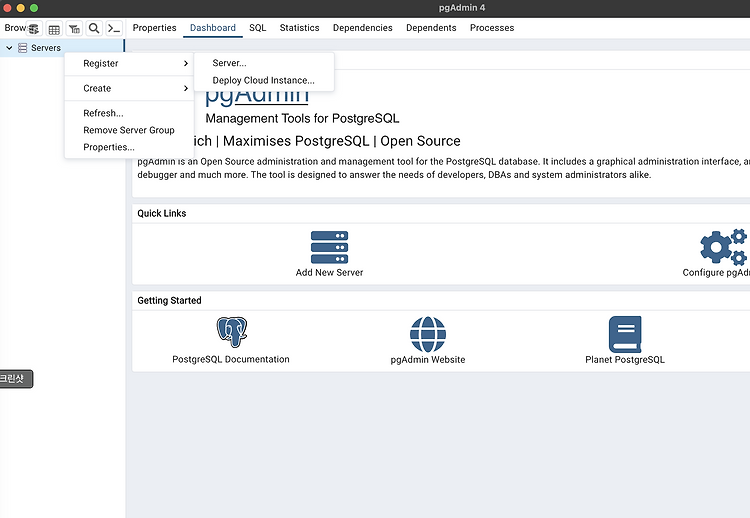
Task: Switch to the Dependents tab
Action: (x=431, y=28)
